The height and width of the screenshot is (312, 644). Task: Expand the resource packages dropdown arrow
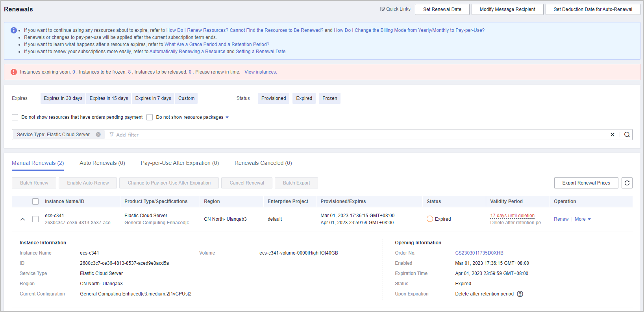click(227, 117)
